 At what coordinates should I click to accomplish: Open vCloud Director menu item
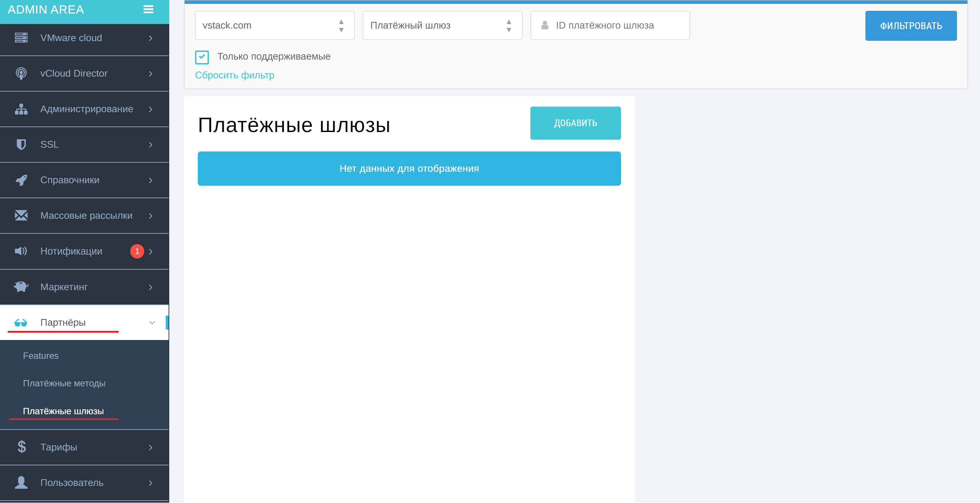click(x=85, y=73)
